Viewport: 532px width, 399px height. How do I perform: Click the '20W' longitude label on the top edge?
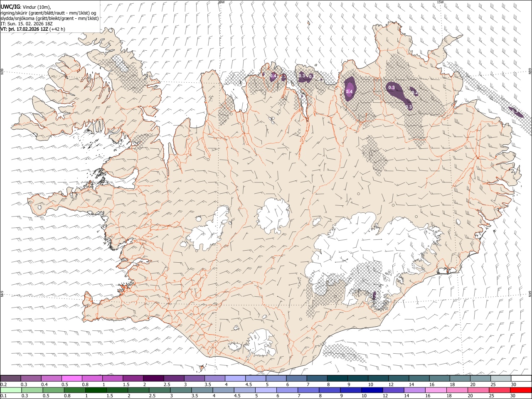tap(221, 2)
